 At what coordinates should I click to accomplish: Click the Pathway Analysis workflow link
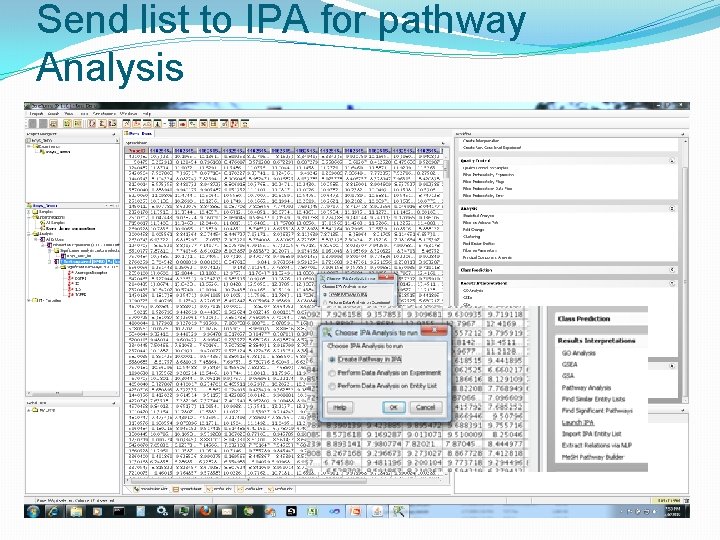coord(586,388)
